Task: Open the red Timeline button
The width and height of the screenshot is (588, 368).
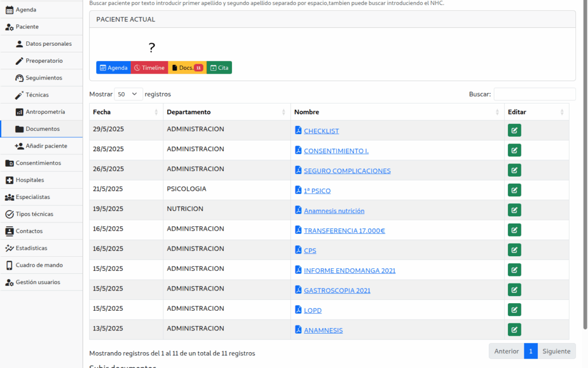Action: 149,68
